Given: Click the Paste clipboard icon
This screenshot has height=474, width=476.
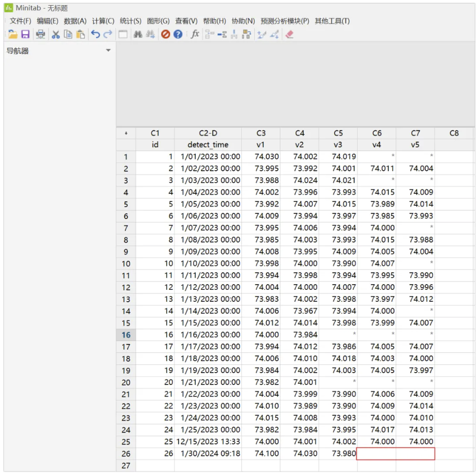Looking at the screenshot, I should [x=81, y=34].
